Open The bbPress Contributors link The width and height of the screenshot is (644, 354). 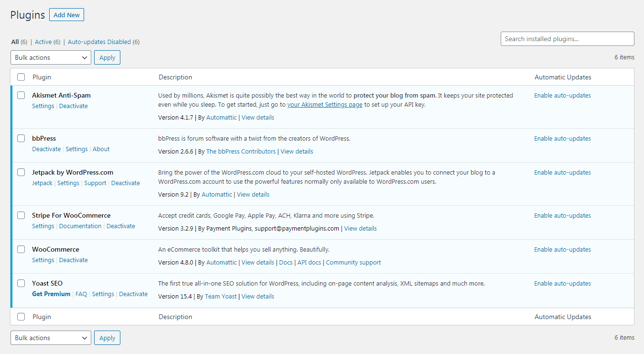[241, 151]
